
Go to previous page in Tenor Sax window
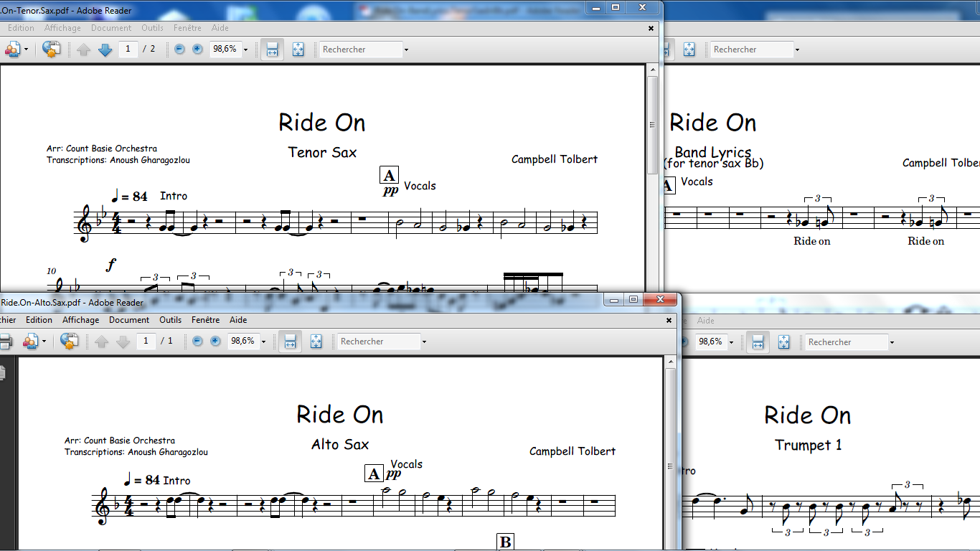pyautogui.click(x=84, y=50)
